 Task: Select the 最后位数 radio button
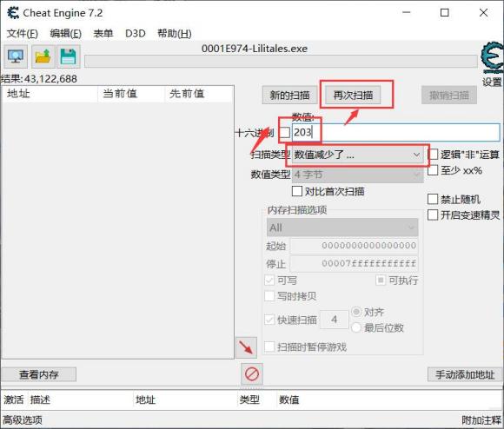coord(356,328)
